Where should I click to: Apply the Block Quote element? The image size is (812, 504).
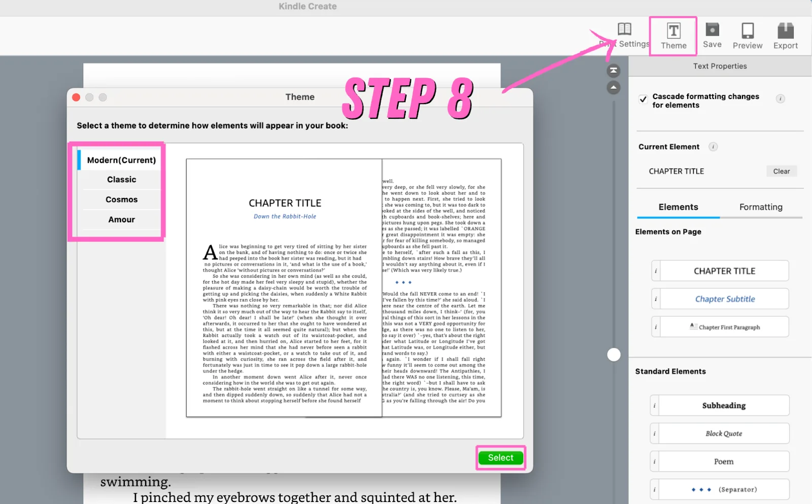click(x=724, y=433)
